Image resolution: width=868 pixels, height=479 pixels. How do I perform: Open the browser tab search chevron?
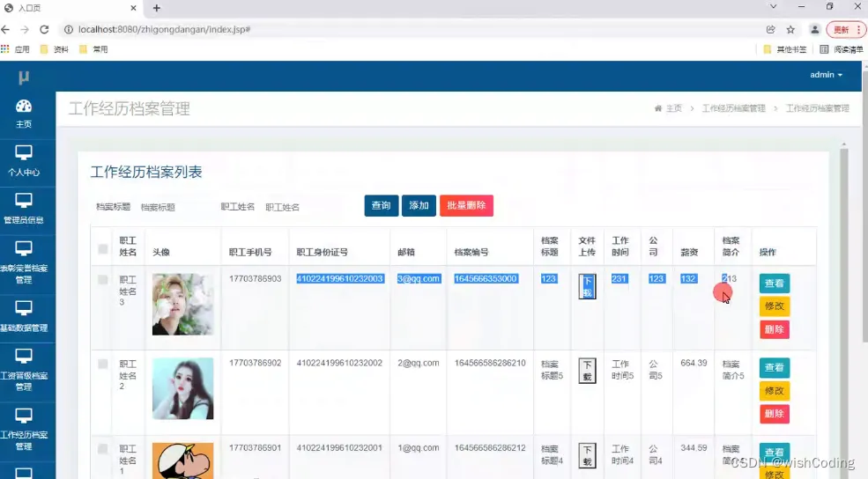[x=774, y=7]
